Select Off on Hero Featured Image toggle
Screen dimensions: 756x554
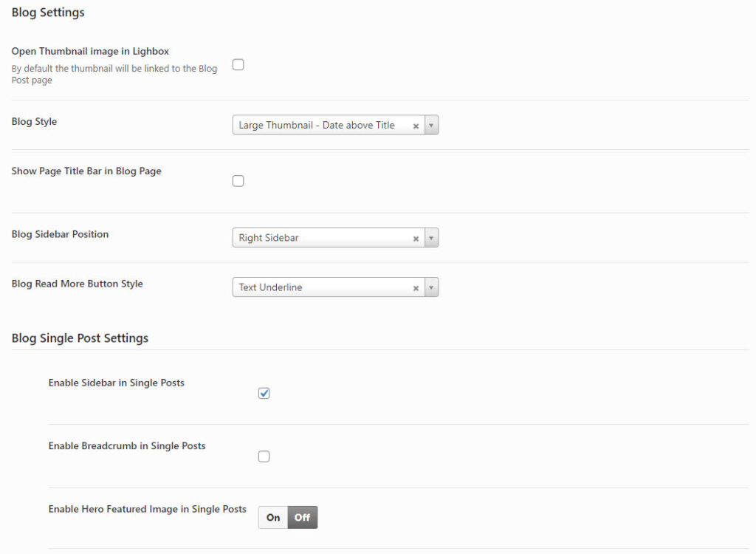click(302, 517)
